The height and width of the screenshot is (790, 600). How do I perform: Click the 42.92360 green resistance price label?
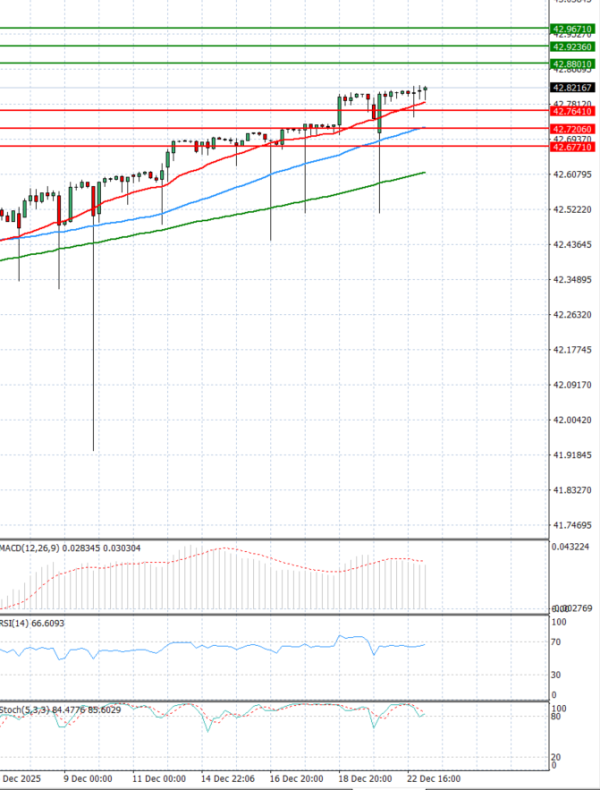click(x=572, y=46)
